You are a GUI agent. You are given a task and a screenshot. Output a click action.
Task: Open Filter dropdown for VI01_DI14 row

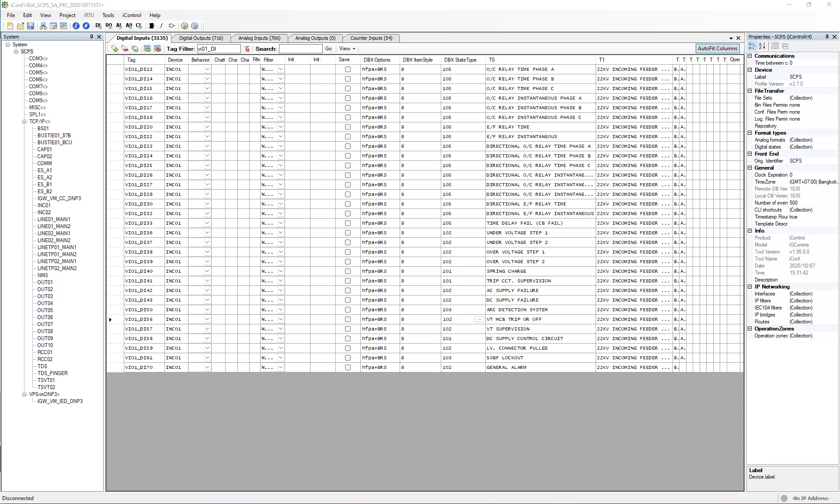click(x=281, y=79)
